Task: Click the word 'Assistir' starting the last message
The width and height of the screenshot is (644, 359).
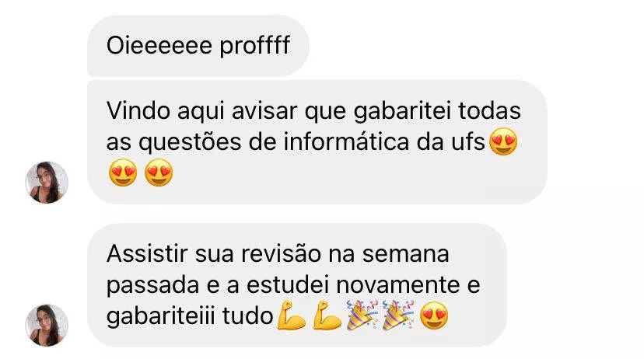Action: pyautogui.click(x=147, y=253)
